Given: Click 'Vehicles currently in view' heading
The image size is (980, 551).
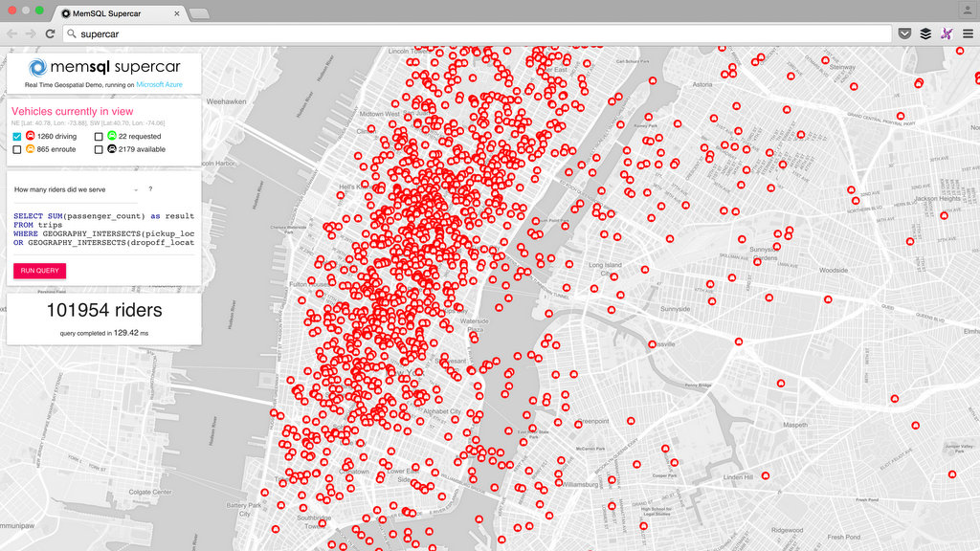Looking at the screenshot, I should (73, 111).
